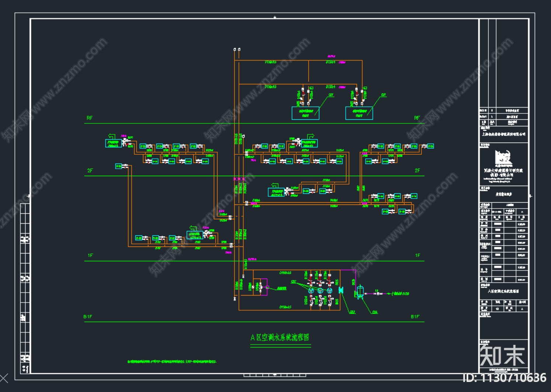
Task: Click the right 1F floor level label
Action: 417,255
